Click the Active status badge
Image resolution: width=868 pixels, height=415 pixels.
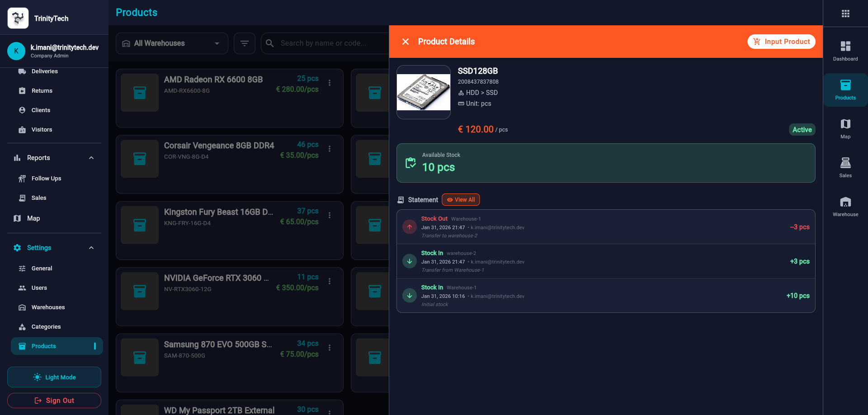click(x=802, y=130)
